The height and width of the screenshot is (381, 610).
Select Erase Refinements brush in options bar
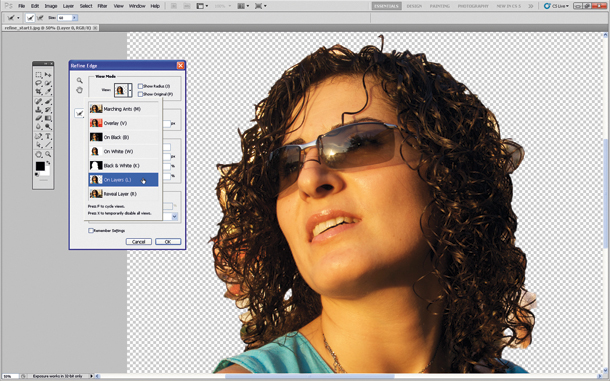pyautogui.click(x=40, y=18)
